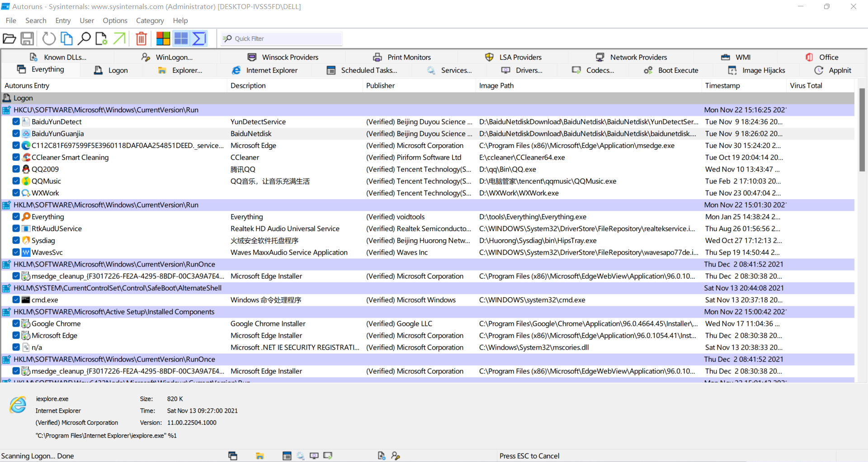
Task: Switch to the Services tab
Action: [x=449, y=70]
